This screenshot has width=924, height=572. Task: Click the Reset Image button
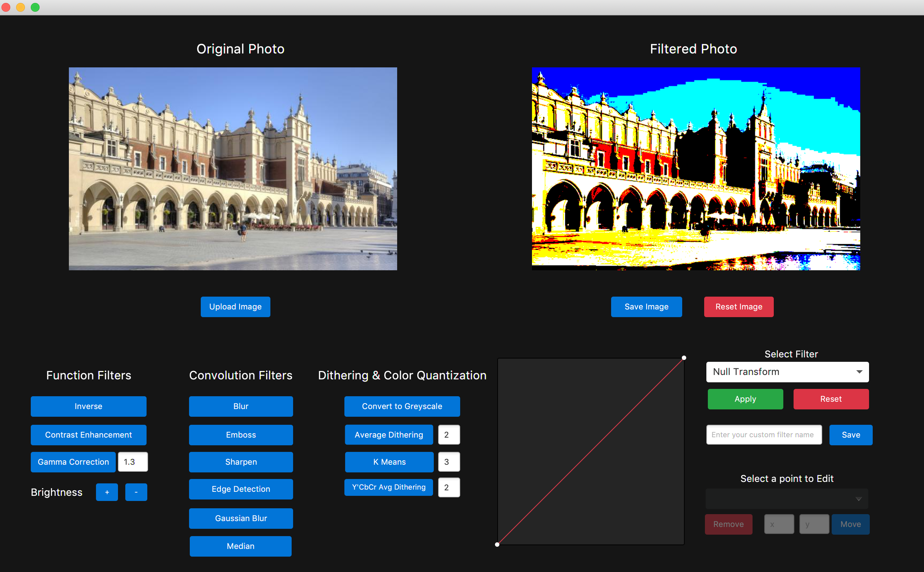(x=739, y=307)
